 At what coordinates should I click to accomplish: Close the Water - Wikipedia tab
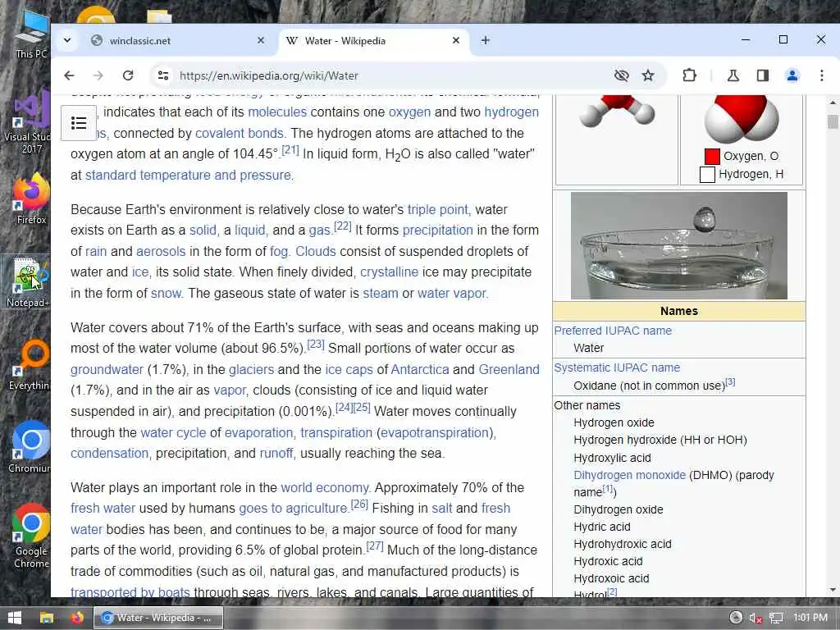point(456,40)
